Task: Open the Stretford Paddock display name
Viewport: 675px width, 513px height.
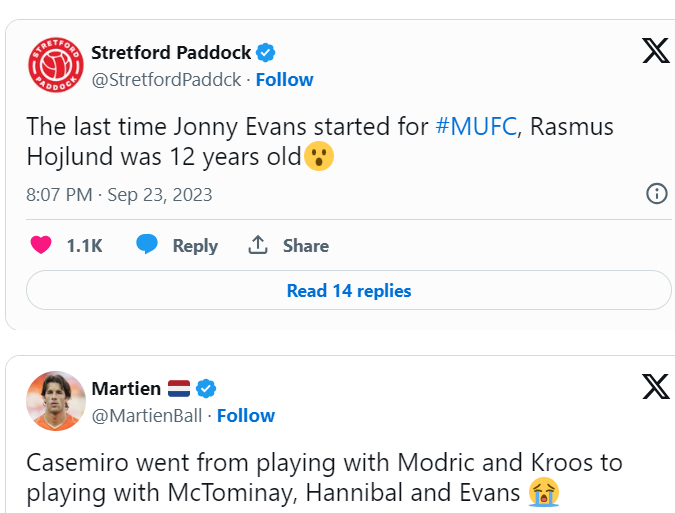Action: (x=171, y=52)
